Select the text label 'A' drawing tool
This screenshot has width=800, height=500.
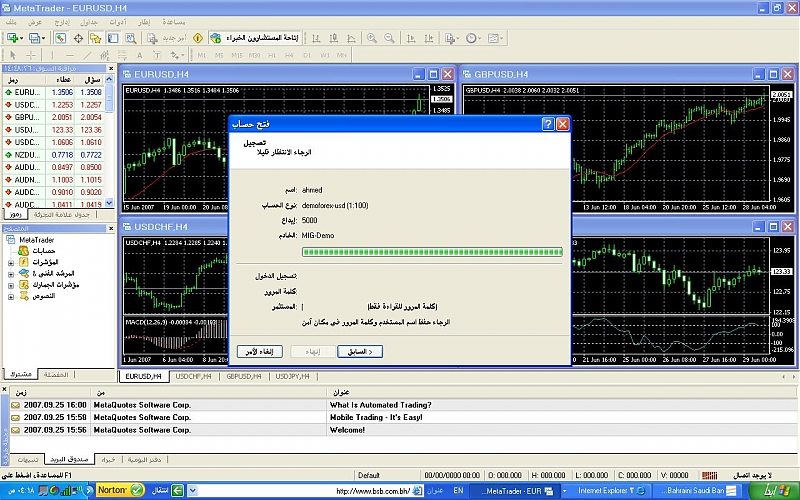pos(139,55)
